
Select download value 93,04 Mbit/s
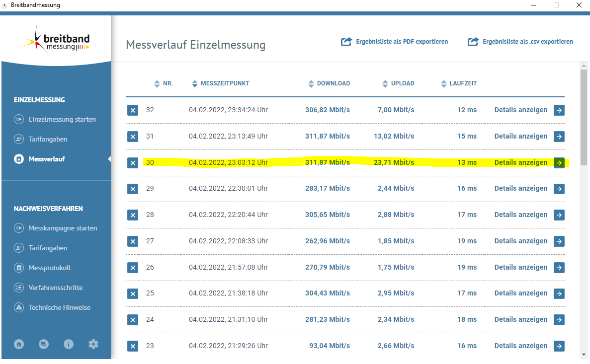330,346
